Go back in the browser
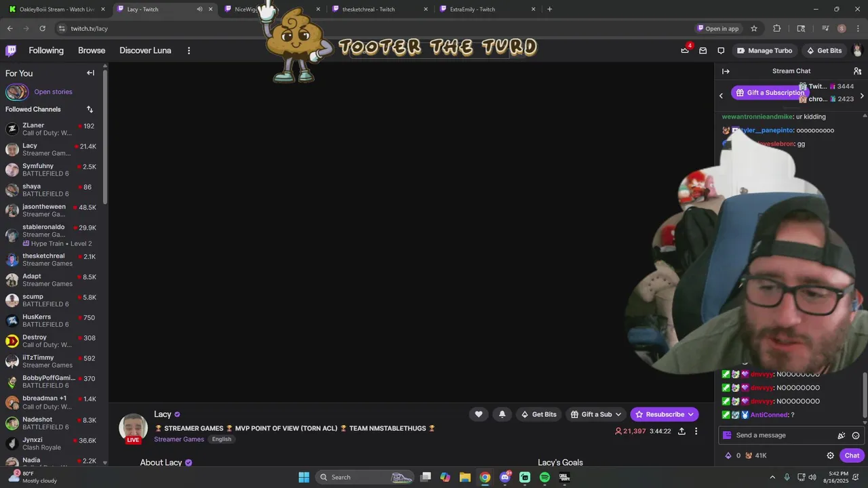 (x=9, y=28)
